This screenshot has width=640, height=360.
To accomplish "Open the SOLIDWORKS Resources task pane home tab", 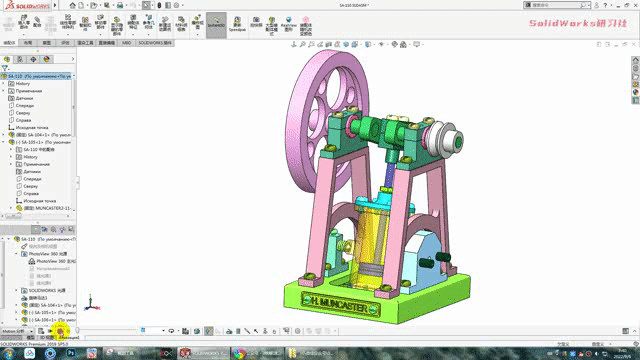I will pos(636,60).
